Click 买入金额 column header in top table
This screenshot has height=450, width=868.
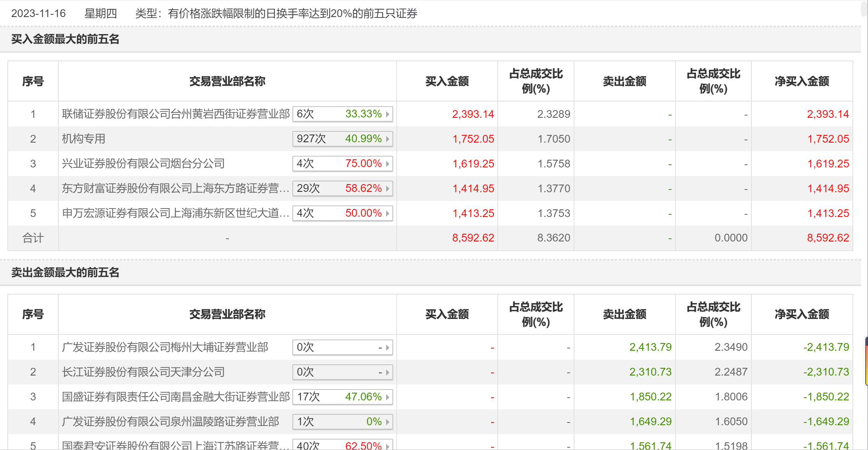coord(447,81)
